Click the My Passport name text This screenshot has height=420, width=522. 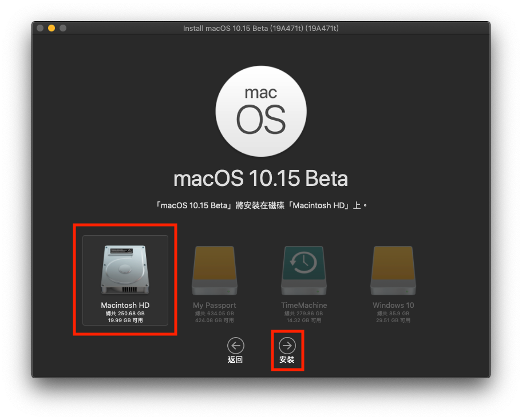(215, 305)
